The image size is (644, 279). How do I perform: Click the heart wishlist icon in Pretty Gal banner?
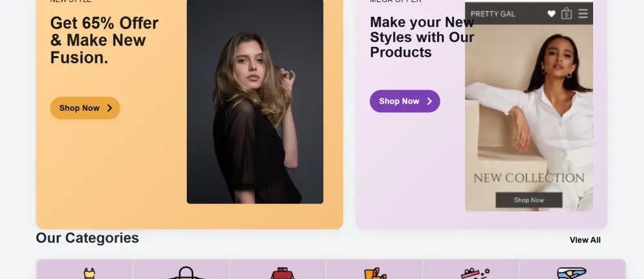[551, 14]
